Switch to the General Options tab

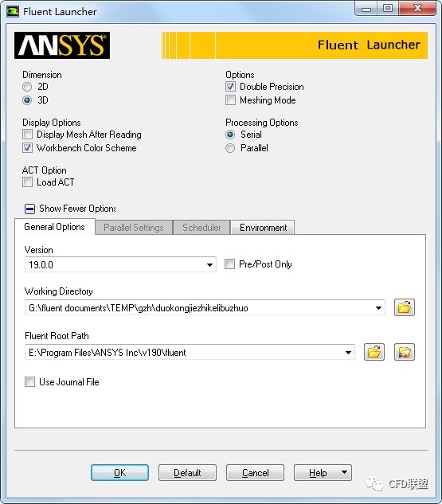55,227
